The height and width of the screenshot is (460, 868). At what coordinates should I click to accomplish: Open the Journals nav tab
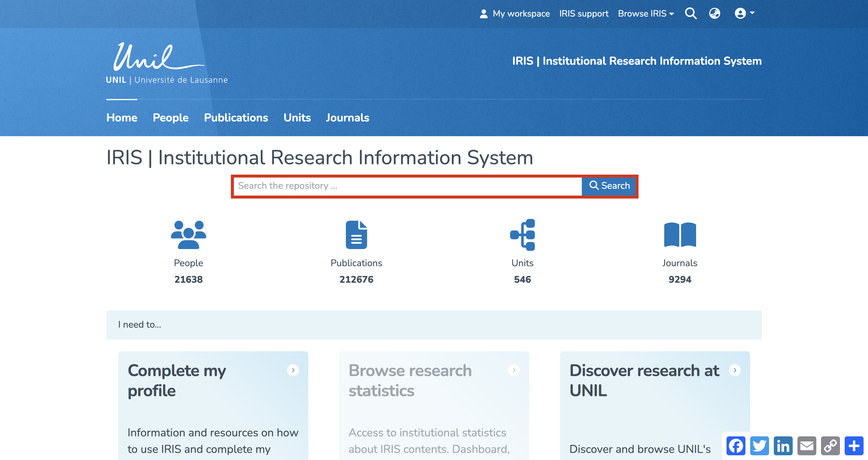[x=347, y=118]
